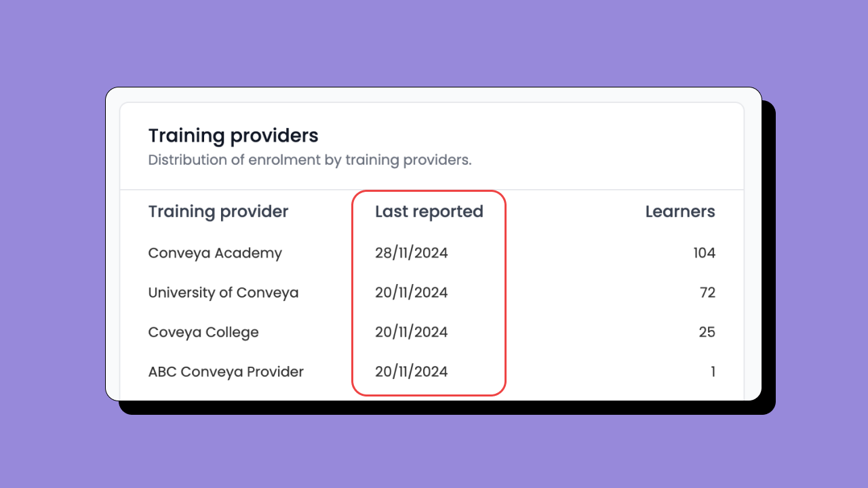Click ABC Conveya Provider's learner count
The width and height of the screenshot is (868, 488).
(713, 372)
